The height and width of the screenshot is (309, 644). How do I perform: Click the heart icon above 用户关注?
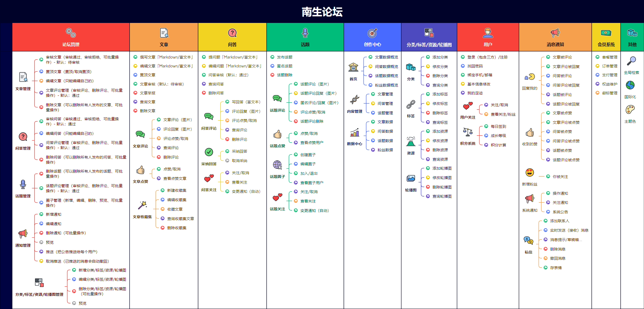pyautogui.click(x=468, y=106)
